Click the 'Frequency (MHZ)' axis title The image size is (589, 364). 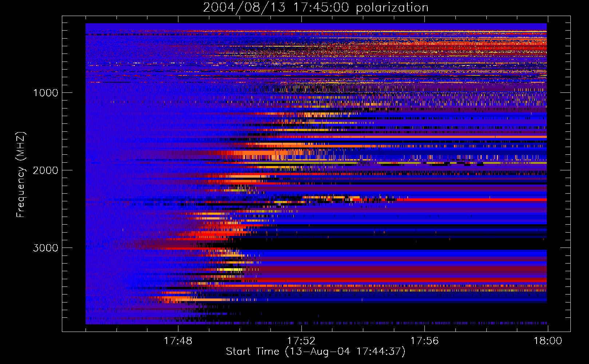point(20,175)
